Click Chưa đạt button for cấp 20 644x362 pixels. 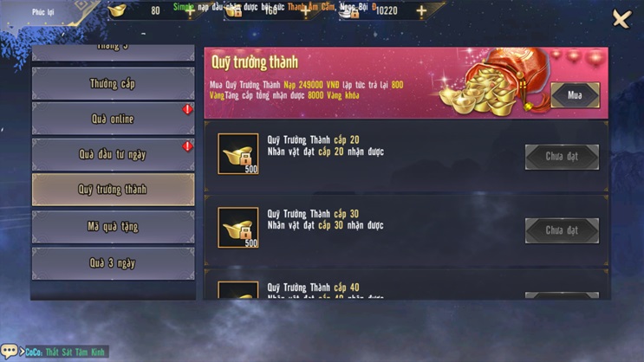562,157
